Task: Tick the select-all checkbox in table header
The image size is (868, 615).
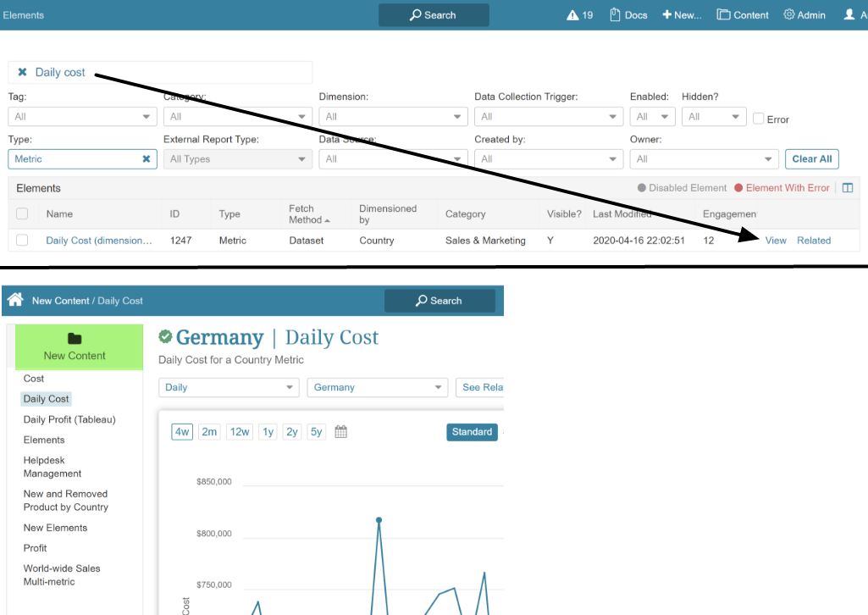Action: tap(22, 213)
